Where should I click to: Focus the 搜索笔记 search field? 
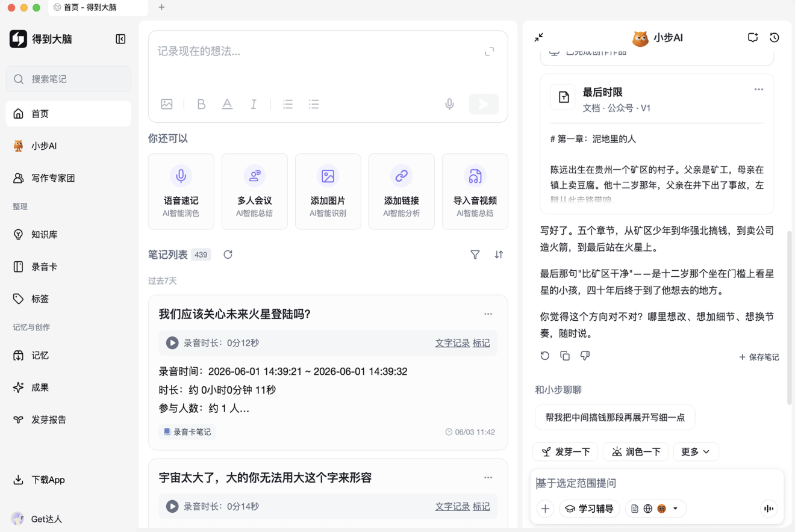pos(68,79)
